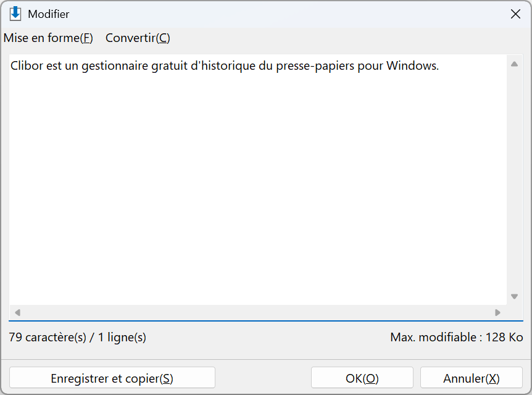Confirm edits with the OK button
Image resolution: width=532 pixels, height=395 pixels.
click(x=362, y=377)
